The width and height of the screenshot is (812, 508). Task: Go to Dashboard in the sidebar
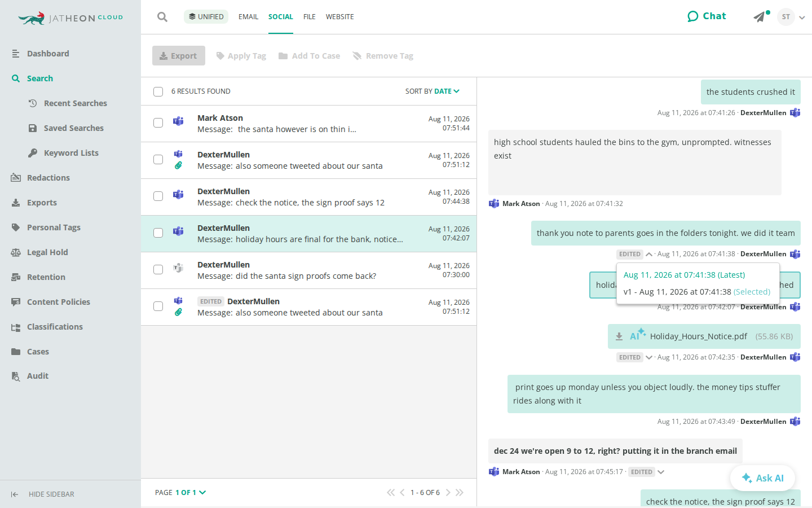coord(48,54)
